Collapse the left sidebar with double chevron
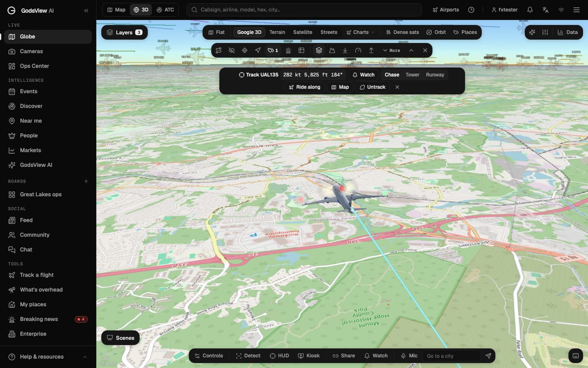This screenshot has height=368, width=588. click(x=86, y=10)
